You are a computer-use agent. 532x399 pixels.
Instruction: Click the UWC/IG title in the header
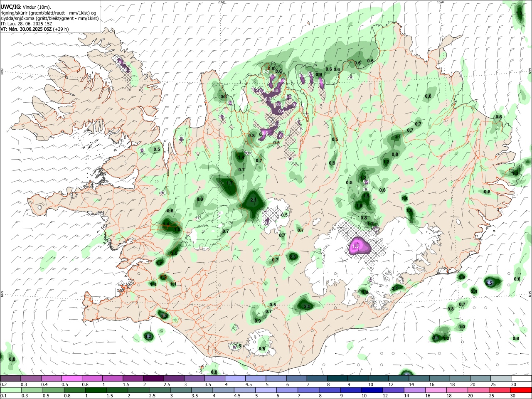tap(10, 7)
